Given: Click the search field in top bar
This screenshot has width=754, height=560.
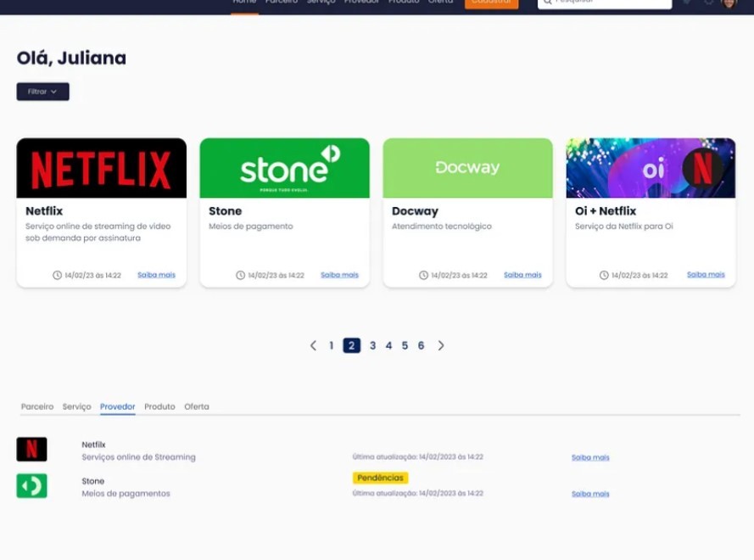Looking at the screenshot, I should pos(605,3).
